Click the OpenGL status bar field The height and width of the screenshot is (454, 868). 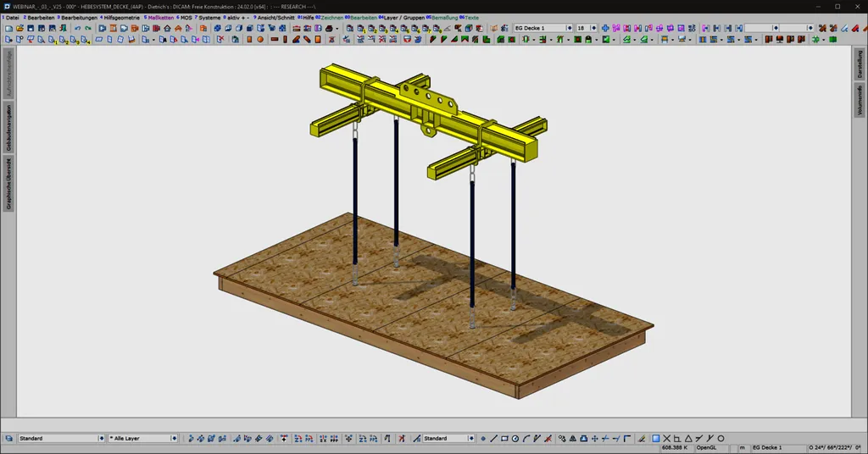point(706,447)
